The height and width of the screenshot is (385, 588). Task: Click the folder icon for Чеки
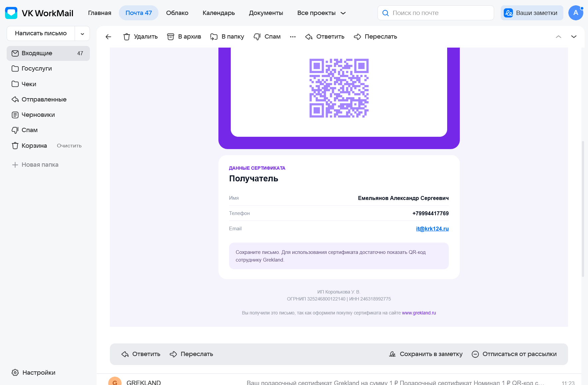(15, 84)
